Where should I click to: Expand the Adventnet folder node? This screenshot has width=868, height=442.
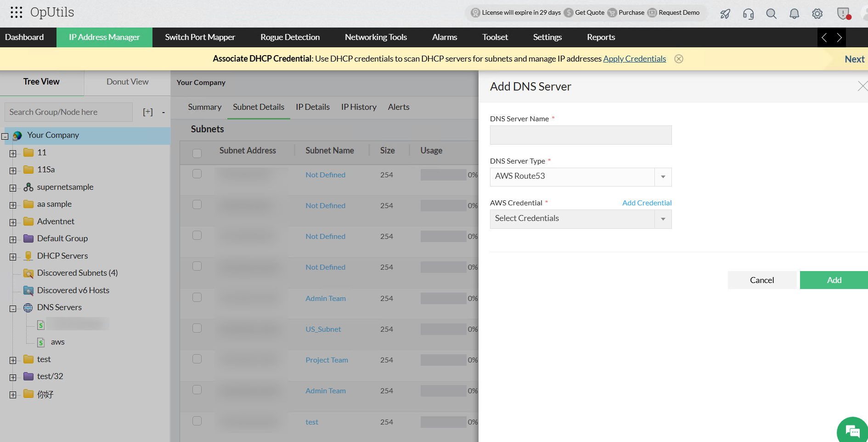coord(13,222)
